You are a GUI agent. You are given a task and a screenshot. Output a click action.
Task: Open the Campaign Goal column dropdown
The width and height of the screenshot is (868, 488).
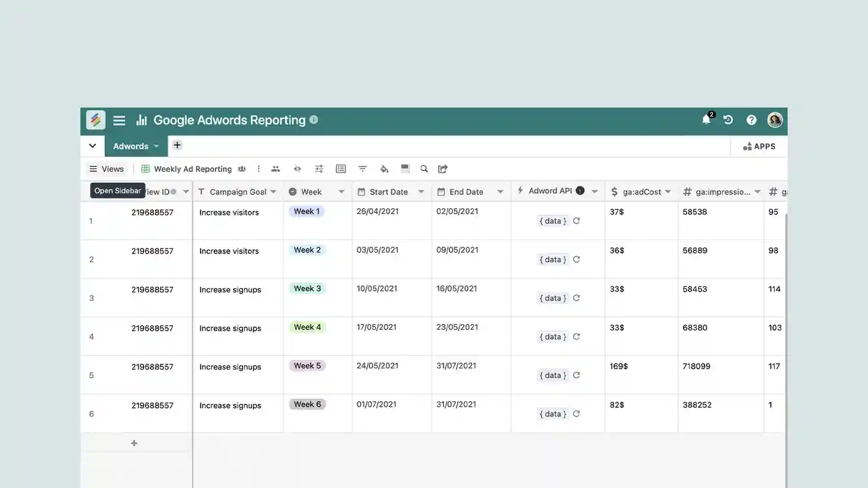pos(273,191)
